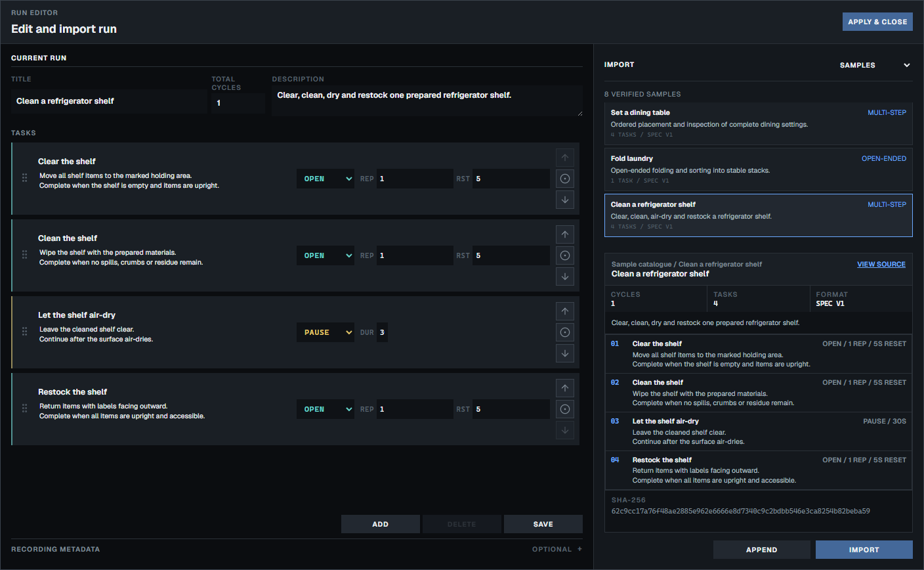
Task: Edit RST value for Clean the shelf
Action: (511, 255)
